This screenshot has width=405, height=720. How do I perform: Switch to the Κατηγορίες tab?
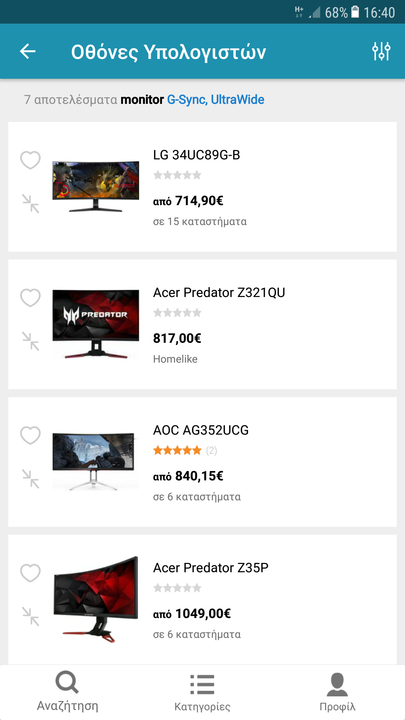click(202, 692)
